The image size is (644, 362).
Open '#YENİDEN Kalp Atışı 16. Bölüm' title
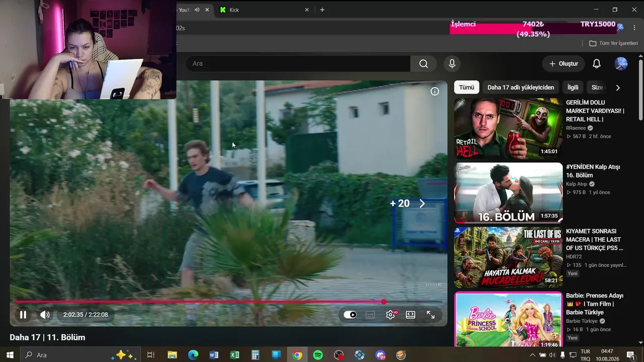point(594,171)
